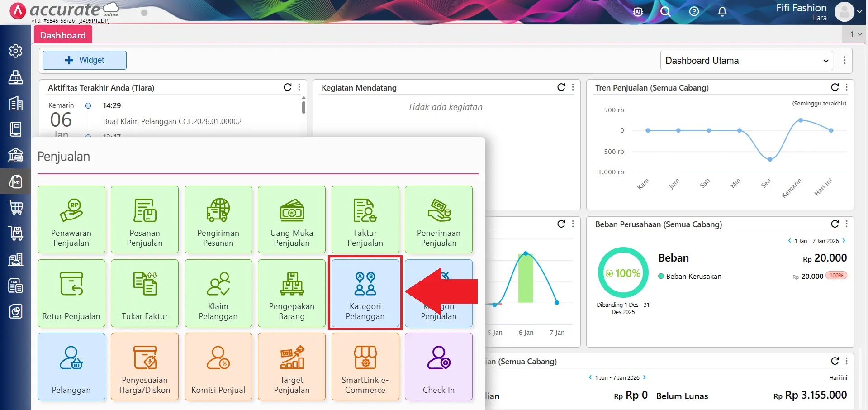The width and height of the screenshot is (868, 410).
Task: Click the add Widget button
Action: click(85, 60)
